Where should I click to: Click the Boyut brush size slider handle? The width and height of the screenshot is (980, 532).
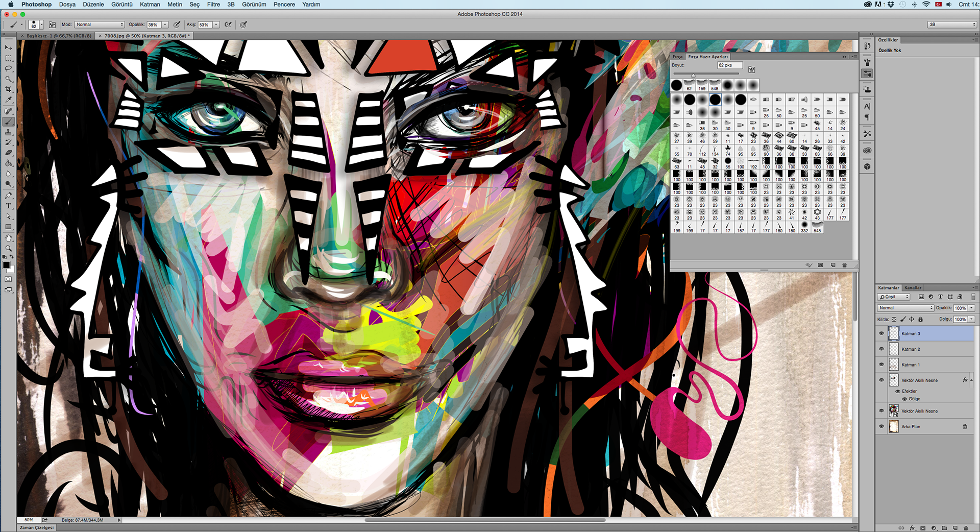coord(693,75)
